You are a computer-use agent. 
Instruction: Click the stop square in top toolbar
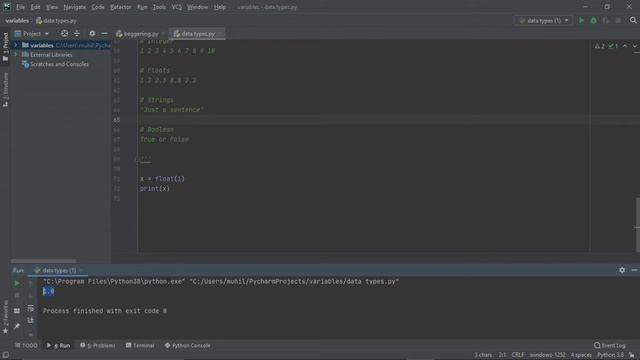pyautogui.click(x=618, y=20)
